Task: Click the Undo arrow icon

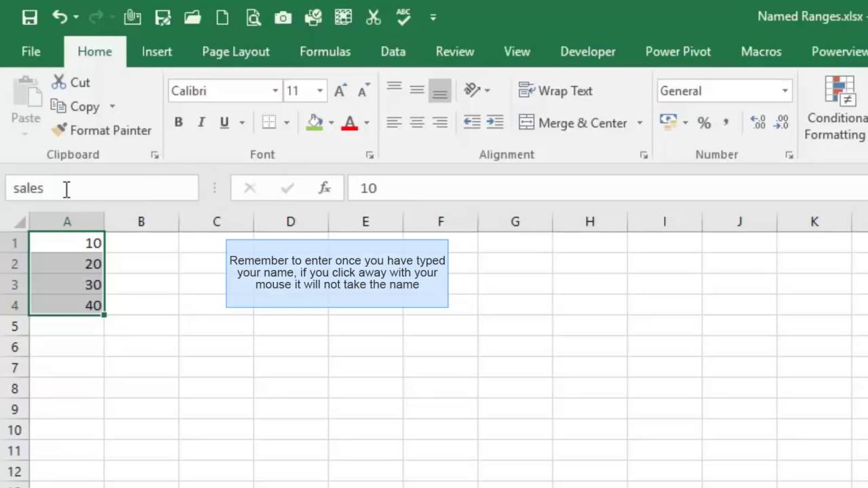Action: [60, 17]
